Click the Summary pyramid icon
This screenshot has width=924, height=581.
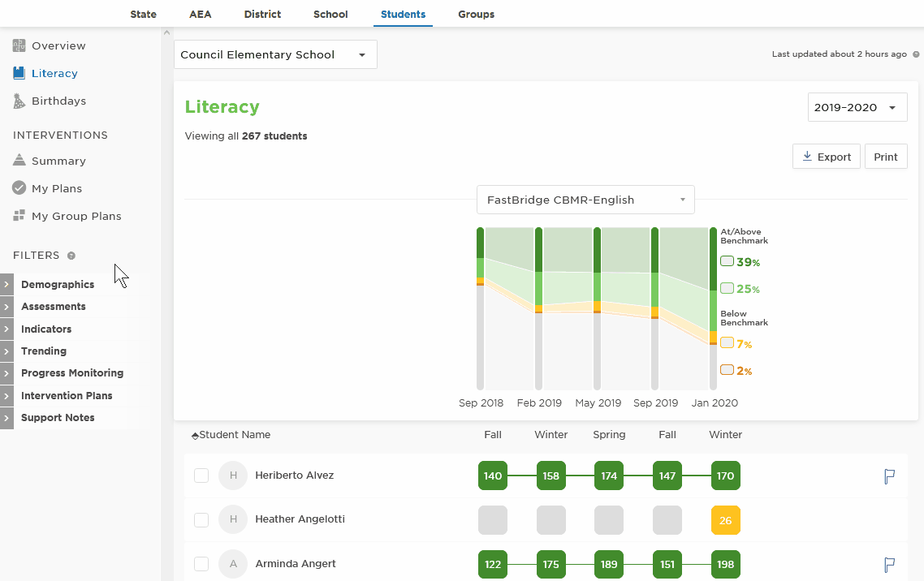19,160
